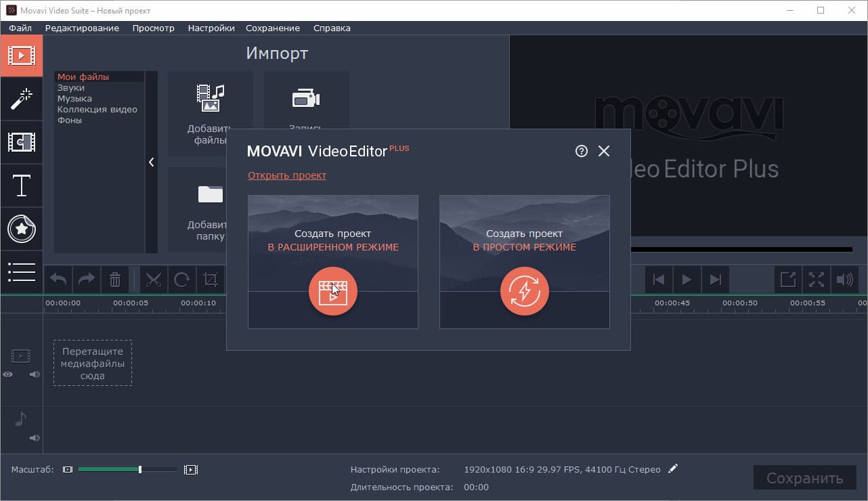Select Музыка category

pos(100,99)
